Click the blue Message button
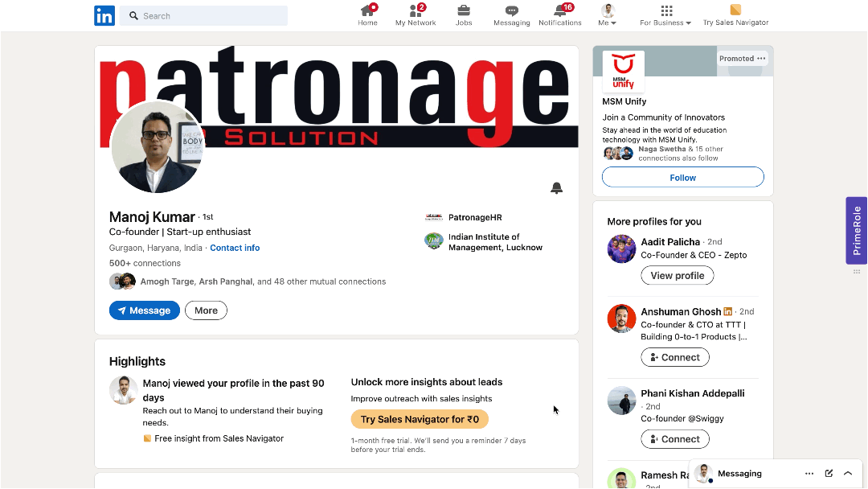Screen dimensions: 868x489 coord(145,310)
